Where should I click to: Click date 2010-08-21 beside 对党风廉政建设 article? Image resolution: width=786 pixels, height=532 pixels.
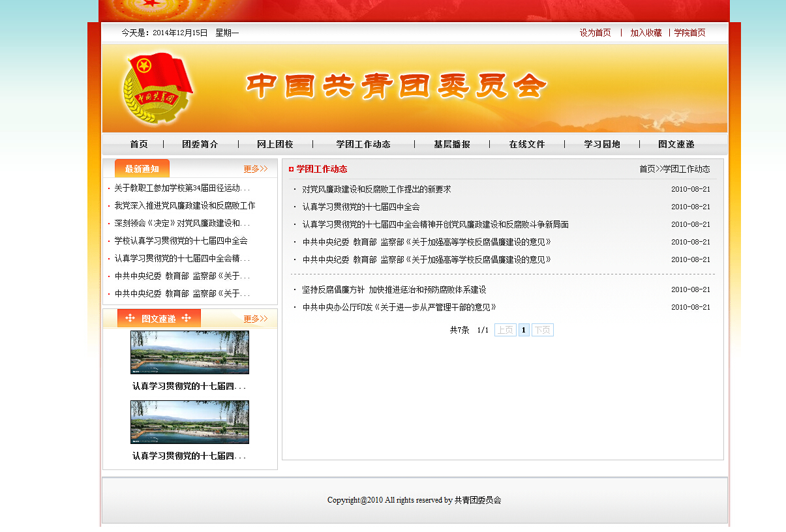691,189
